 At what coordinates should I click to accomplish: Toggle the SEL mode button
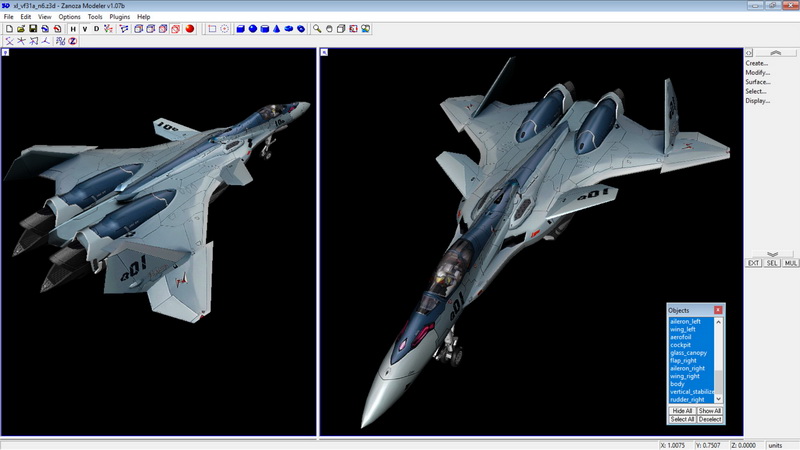pyautogui.click(x=772, y=263)
